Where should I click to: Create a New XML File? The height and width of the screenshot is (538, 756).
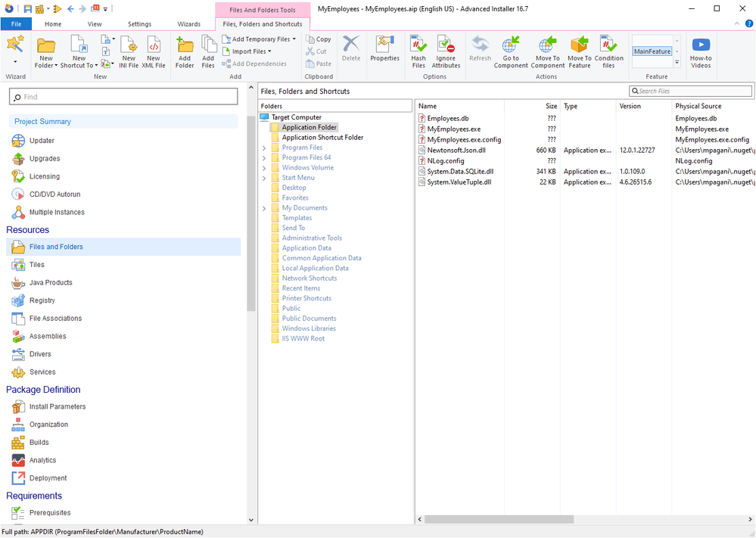coord(154,51)
